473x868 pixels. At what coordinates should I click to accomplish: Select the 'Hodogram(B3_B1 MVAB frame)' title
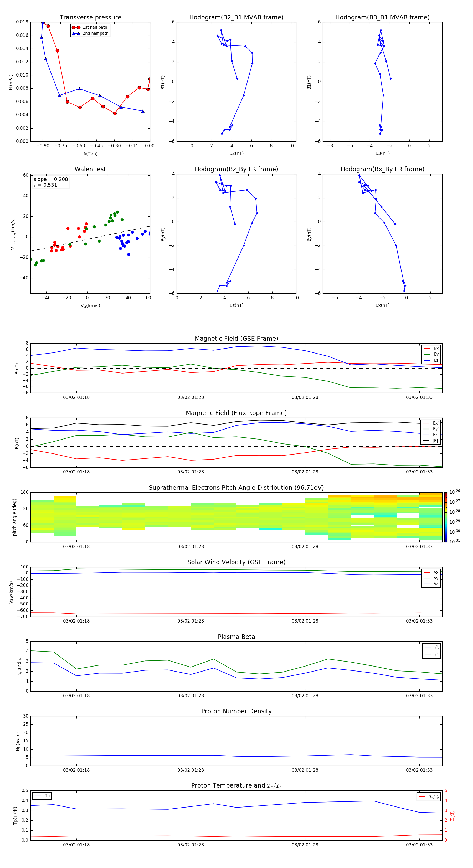[382, 18]
